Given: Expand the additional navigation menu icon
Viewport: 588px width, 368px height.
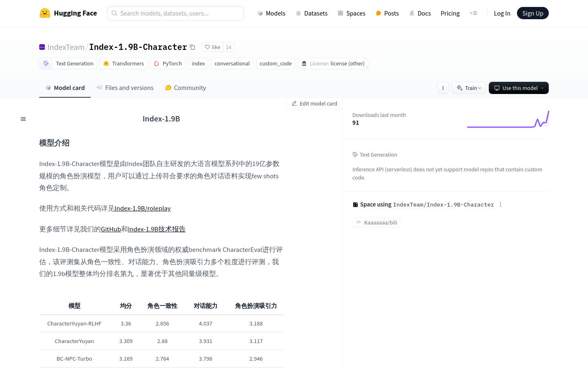Looking at the screenshot, I should (x=474, y=13).
